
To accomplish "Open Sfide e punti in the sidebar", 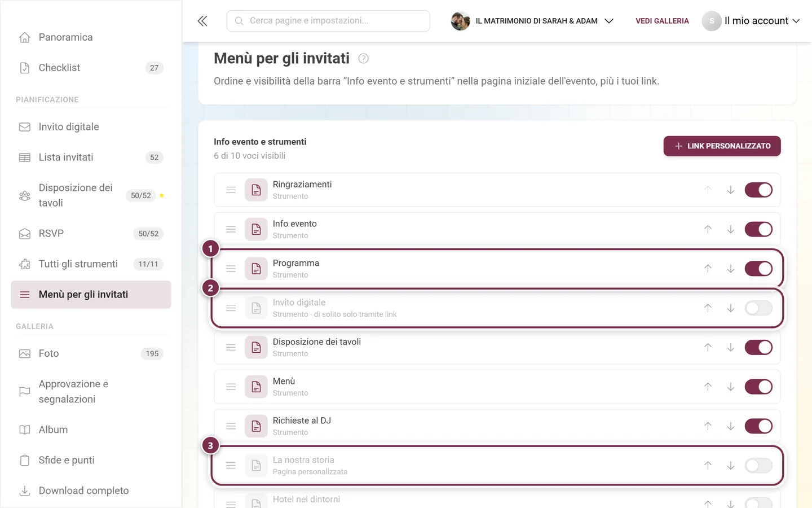I will (x=91, y=461).
